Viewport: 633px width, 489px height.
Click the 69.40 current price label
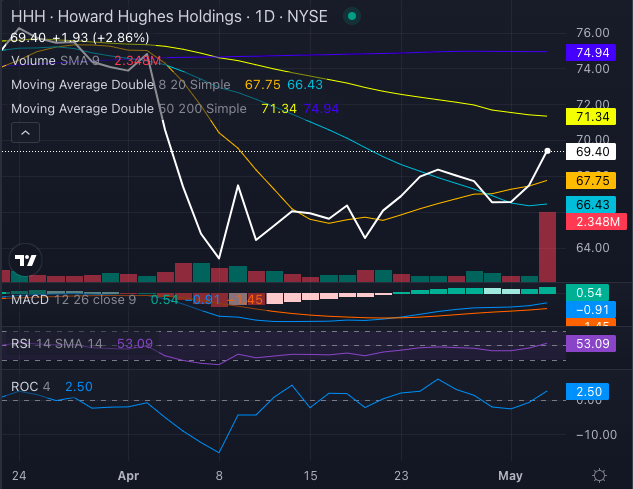click(591, 152)
